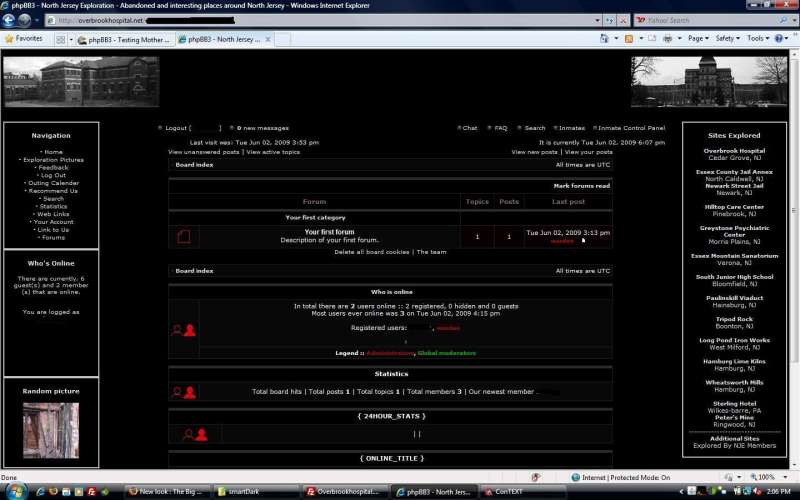
Task: Open the ConTEXT taskbar window
Action: click(504, 491)
